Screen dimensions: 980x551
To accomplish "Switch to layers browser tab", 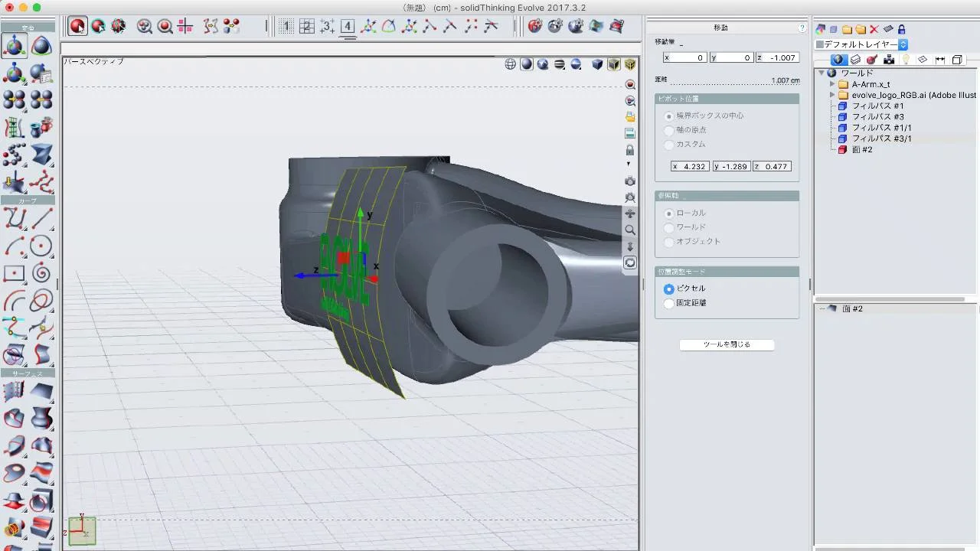I will tap(855, 60).
